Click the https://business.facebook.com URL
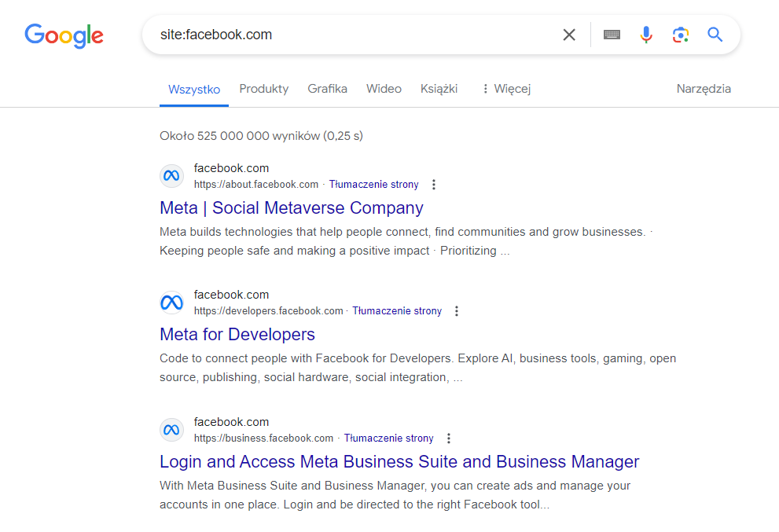The height and width of the screenshot is (532, 779). pos(263,438)
